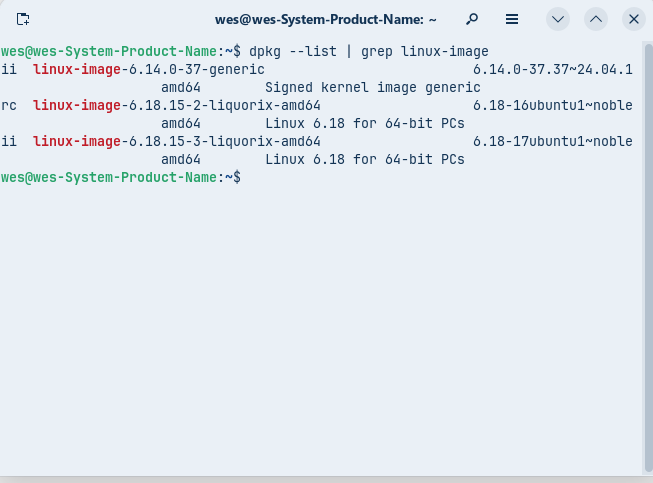Close the terminal window
653x483 pixels.
(633, 19)
